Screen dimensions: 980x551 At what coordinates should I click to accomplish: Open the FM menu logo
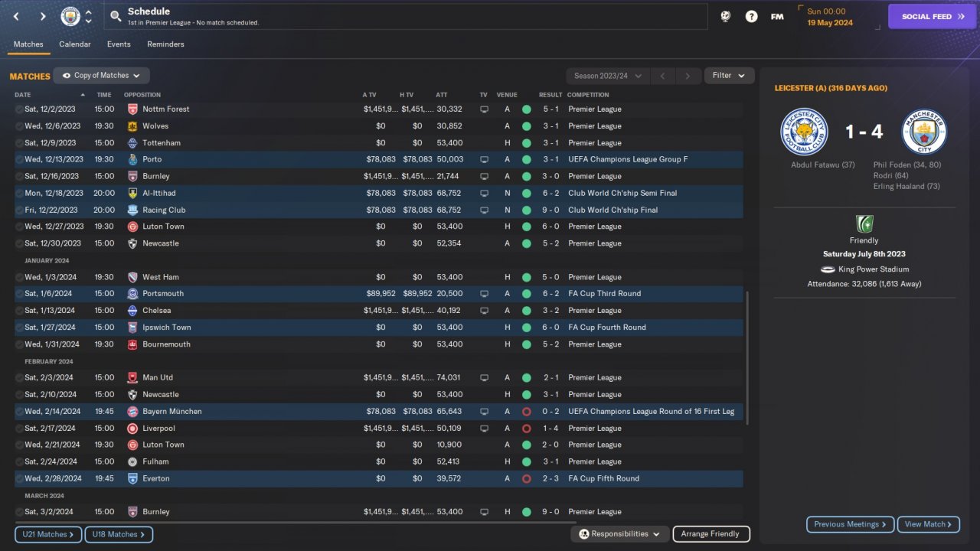click(x=777, y=16)
